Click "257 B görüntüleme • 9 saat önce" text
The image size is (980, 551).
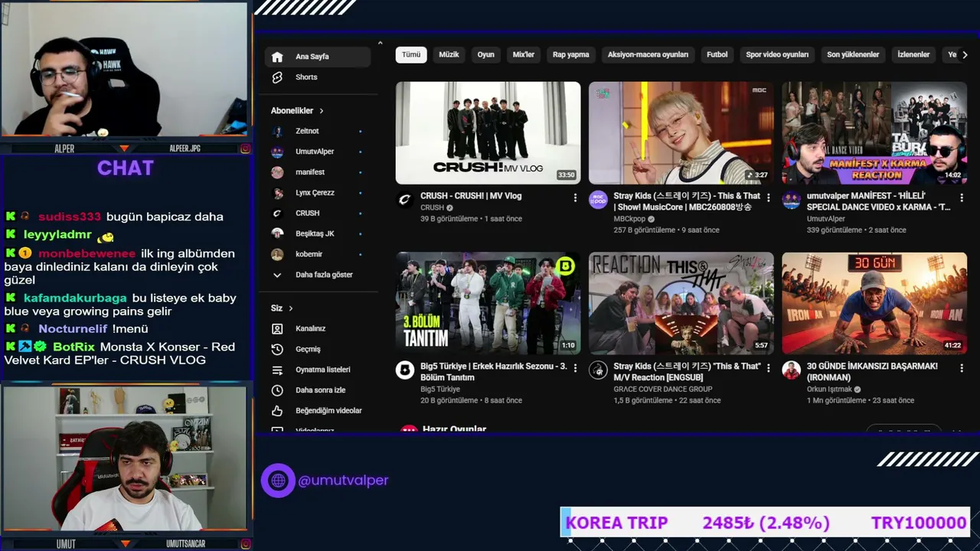click(666, 230)
